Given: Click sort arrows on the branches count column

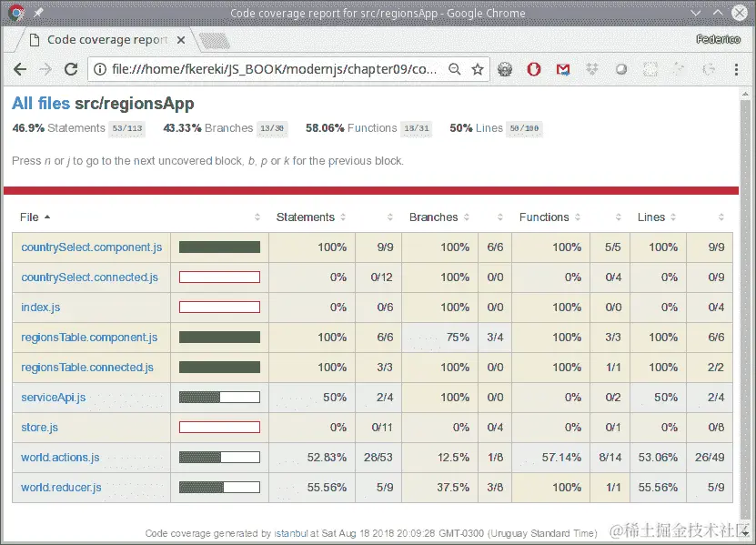Looking at the screenshot, I should (500, 217).
